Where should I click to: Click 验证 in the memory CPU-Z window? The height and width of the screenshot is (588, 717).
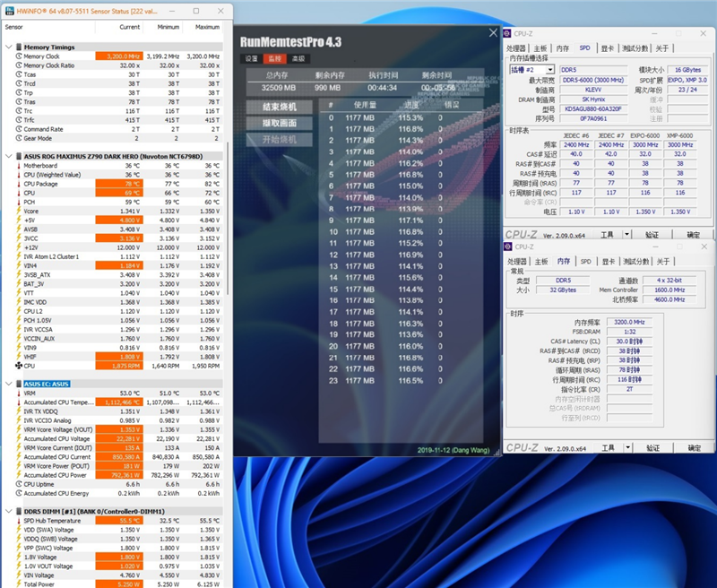(652, 447)
